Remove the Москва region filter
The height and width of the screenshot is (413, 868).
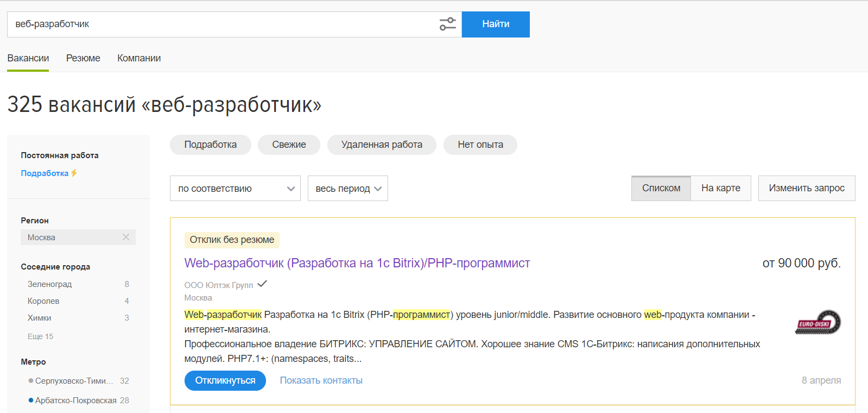click(x=126, y=237)
